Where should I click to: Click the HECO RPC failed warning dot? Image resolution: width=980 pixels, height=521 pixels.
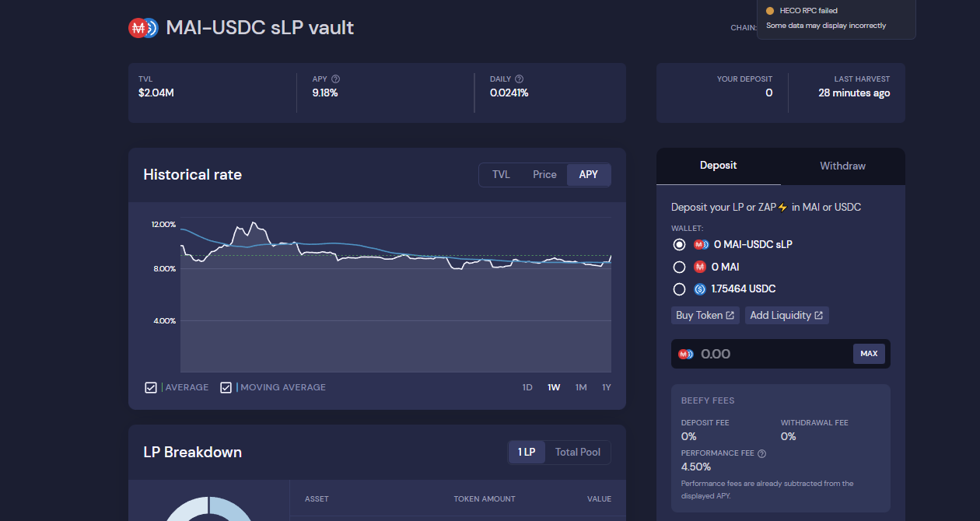click(x=770, y=11)
